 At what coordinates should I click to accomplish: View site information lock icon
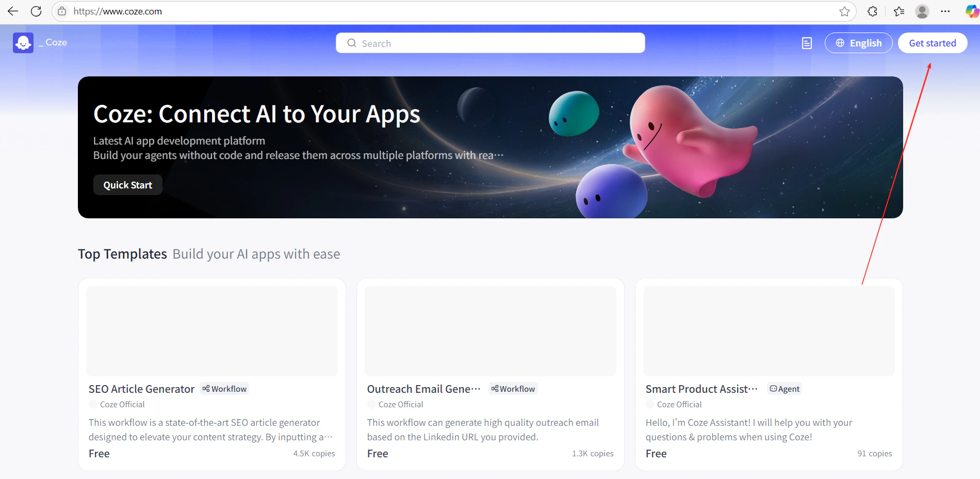point(62,11)
